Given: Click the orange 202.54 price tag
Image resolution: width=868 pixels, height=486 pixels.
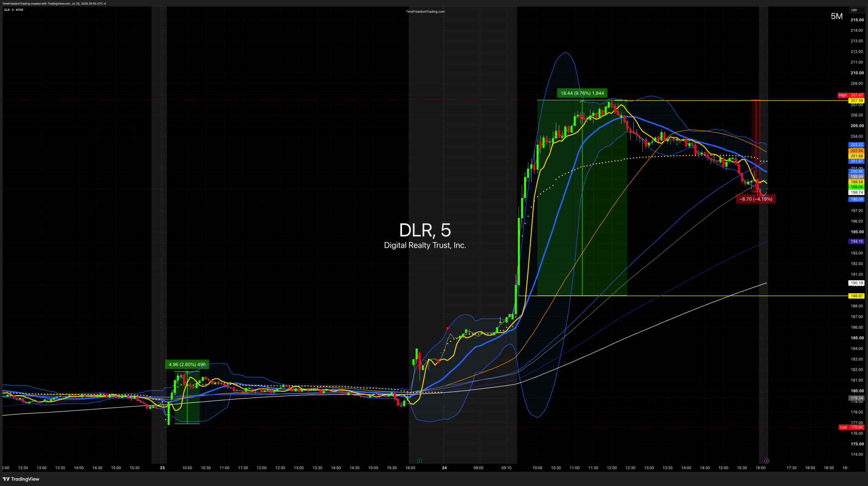Looking at the screenshot, I should [x=856, y=151].
